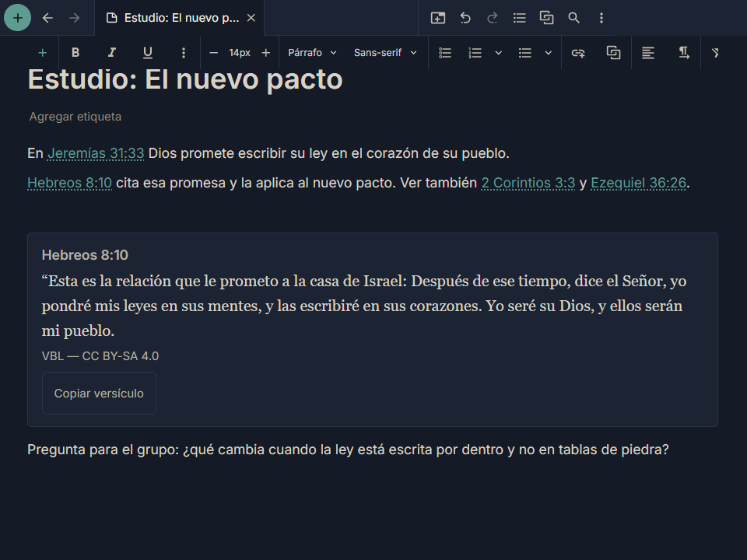Insert a link with the link icon

pos(578,53)
